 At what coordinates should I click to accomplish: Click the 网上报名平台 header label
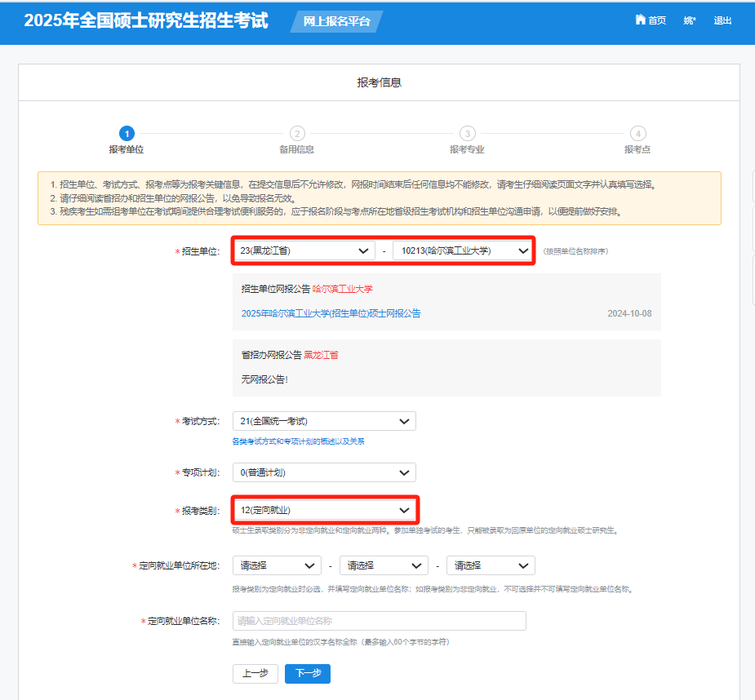[336, 21]
